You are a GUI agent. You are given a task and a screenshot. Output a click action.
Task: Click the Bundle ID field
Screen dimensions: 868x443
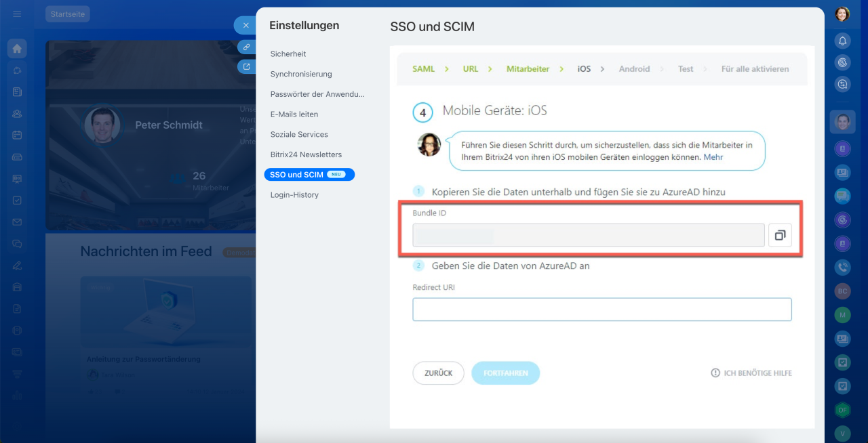[x=589, y=235]
